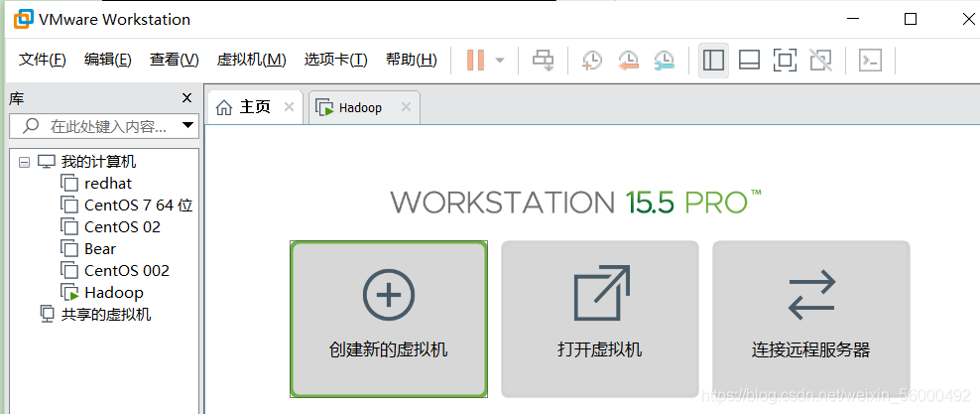
Task: Revert the virtual machine to its snapshot
Action: pos(628,60)
